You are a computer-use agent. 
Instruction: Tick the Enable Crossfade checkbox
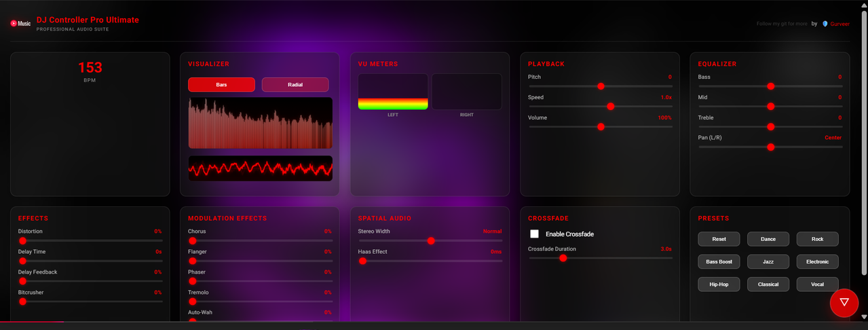[x=534, y=234]
